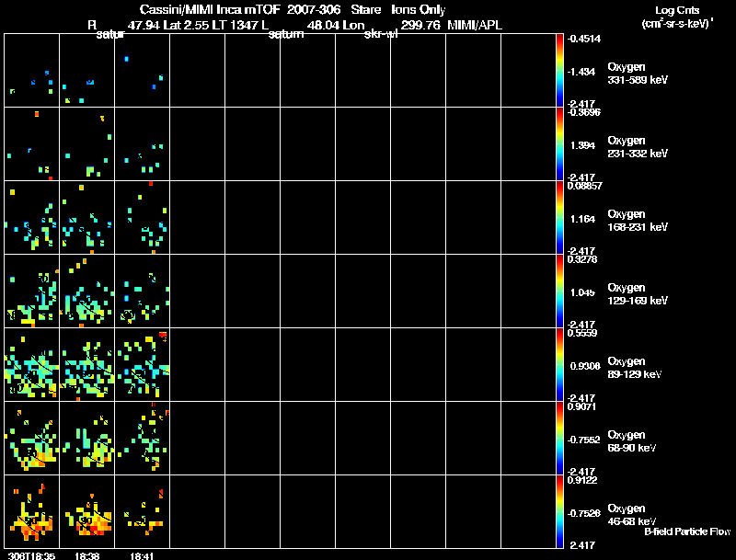
Task: Click the "skr-wl" axis label
Action: pyautogui.click(x=381, y=34)
